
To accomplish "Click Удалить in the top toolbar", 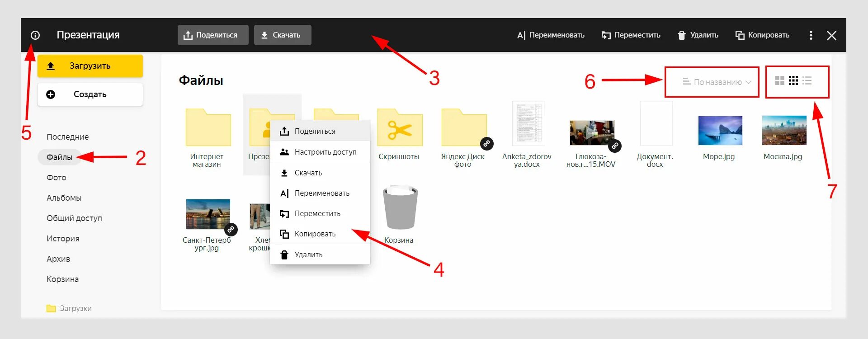I will pos(698,35).
